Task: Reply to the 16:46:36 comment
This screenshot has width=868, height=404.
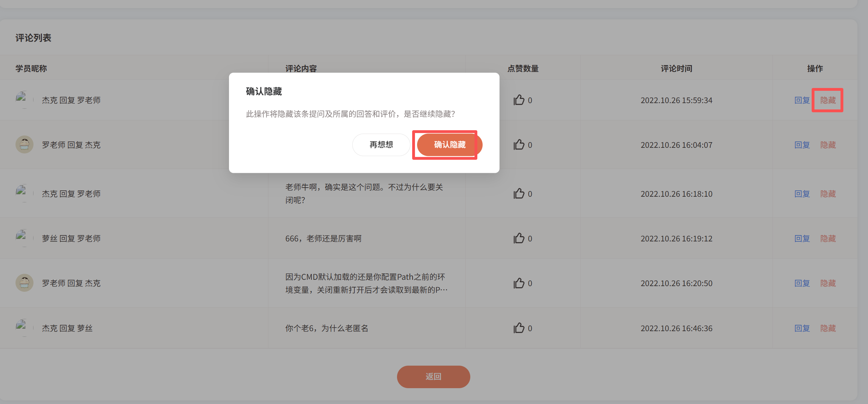Action: (x=802, y=328)
